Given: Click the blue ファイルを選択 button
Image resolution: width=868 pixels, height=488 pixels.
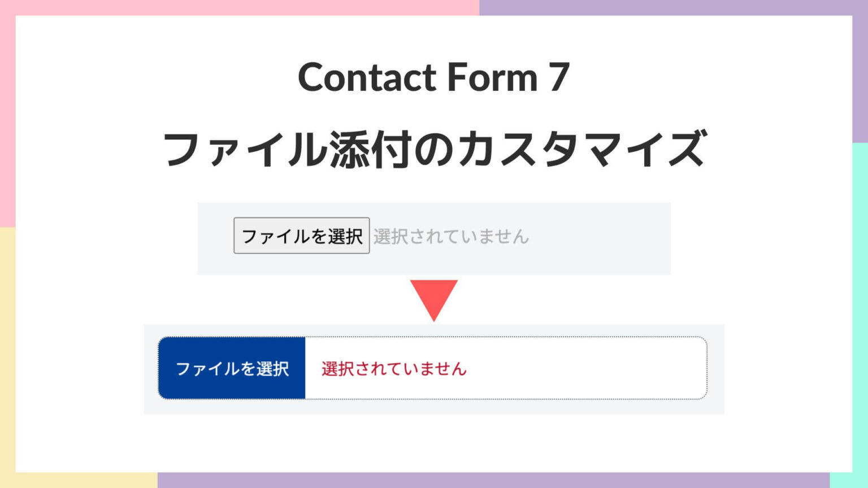Looking at the screenshot, I should [x=232, y=368].
